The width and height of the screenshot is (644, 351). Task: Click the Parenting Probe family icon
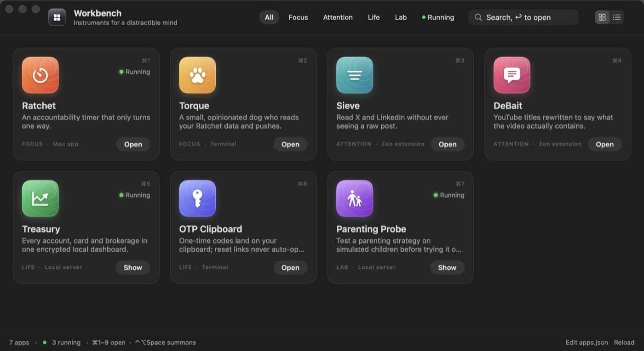click(x=355, y=198)
